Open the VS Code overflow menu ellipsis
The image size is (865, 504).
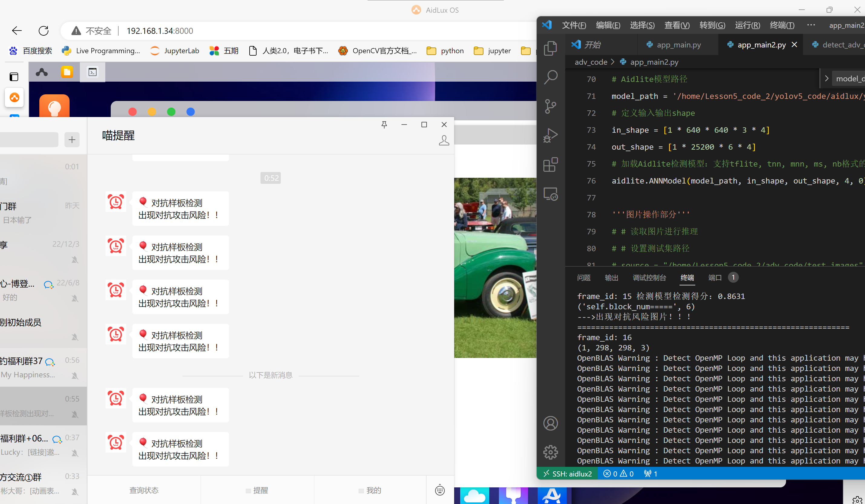click(x=811, y=25)
